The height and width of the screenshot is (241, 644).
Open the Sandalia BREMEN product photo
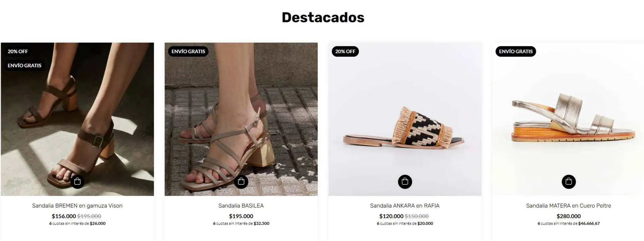point(77,119)
